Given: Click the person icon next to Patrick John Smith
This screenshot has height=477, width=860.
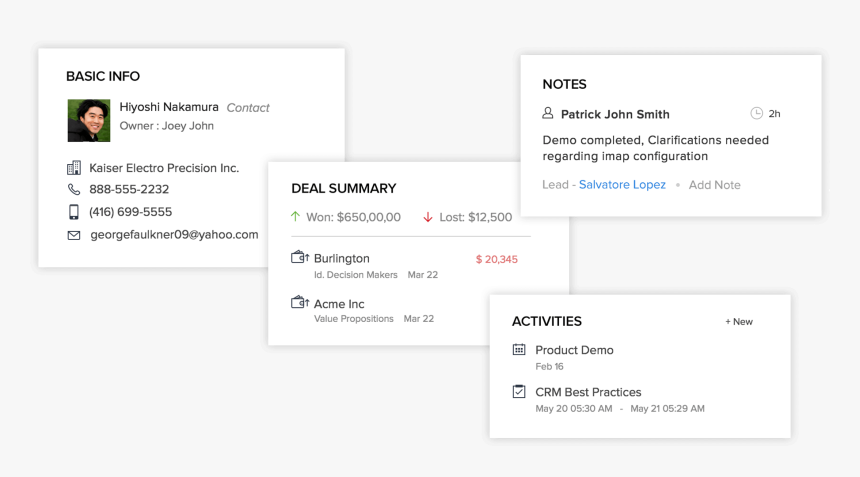Looking at the screenshot, I should tap(548, 114).
